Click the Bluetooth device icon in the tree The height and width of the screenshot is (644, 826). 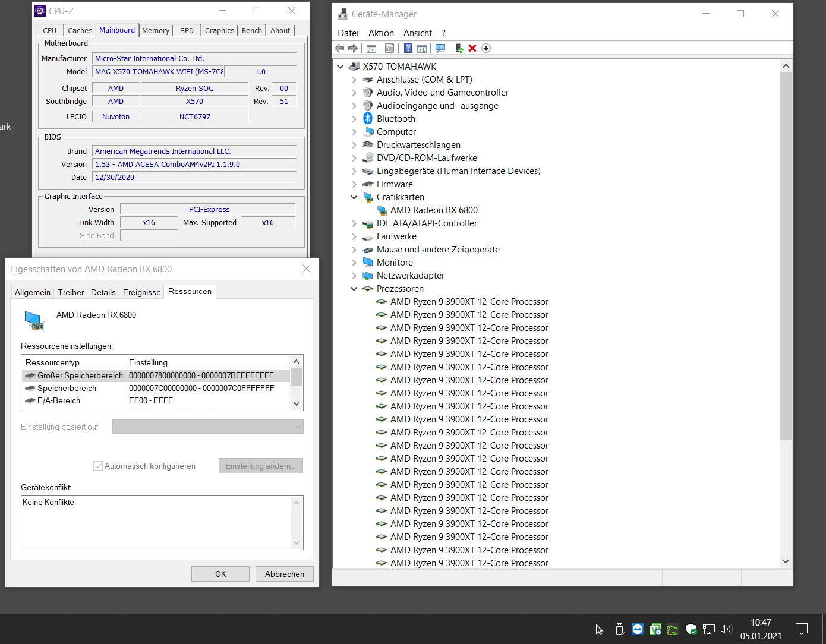(x=368, y=119)
